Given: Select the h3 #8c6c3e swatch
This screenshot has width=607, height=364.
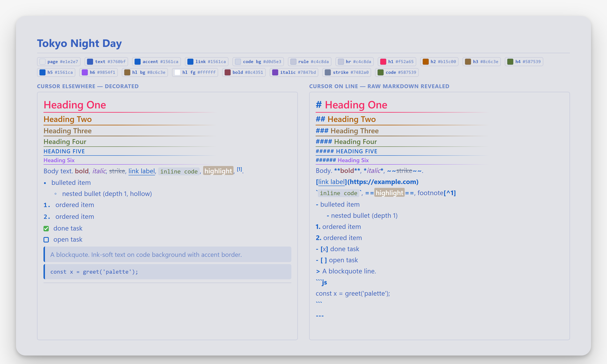Looking at the screenshot, I should (482, 61).
